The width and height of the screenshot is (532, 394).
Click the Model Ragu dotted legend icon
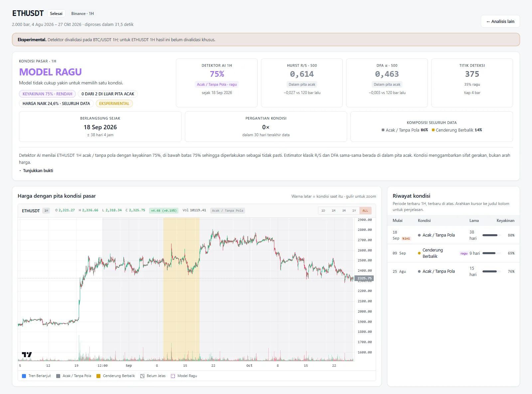pos(173,376)
